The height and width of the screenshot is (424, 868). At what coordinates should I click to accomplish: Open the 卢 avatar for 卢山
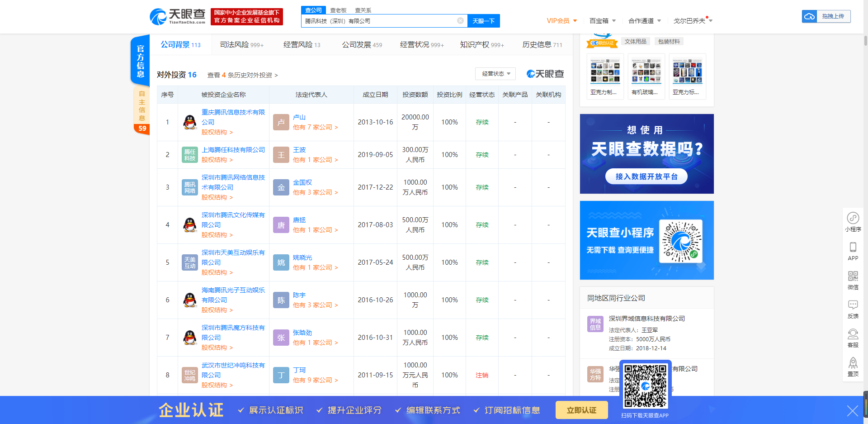281,122
